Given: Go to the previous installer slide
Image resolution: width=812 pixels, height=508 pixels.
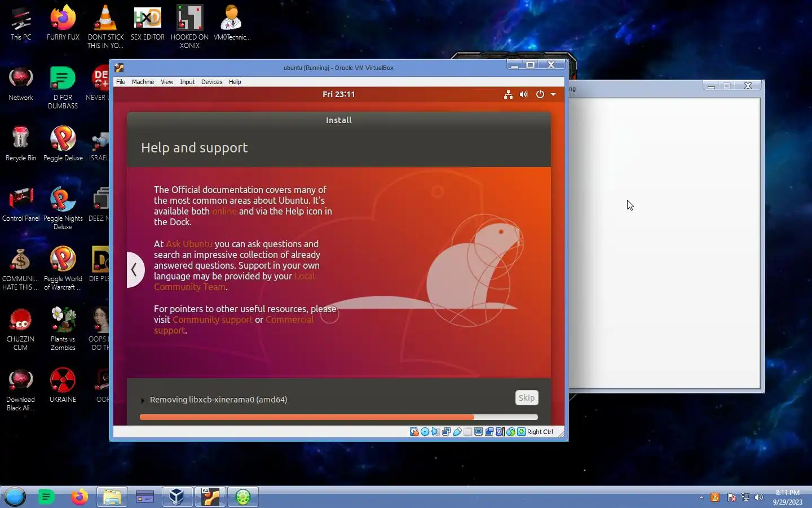Looking at the screenshot, I should [x=135, y=270].
